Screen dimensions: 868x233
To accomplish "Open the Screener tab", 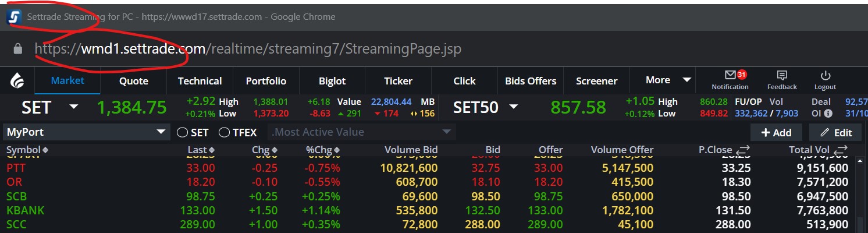I will (596, 81).
